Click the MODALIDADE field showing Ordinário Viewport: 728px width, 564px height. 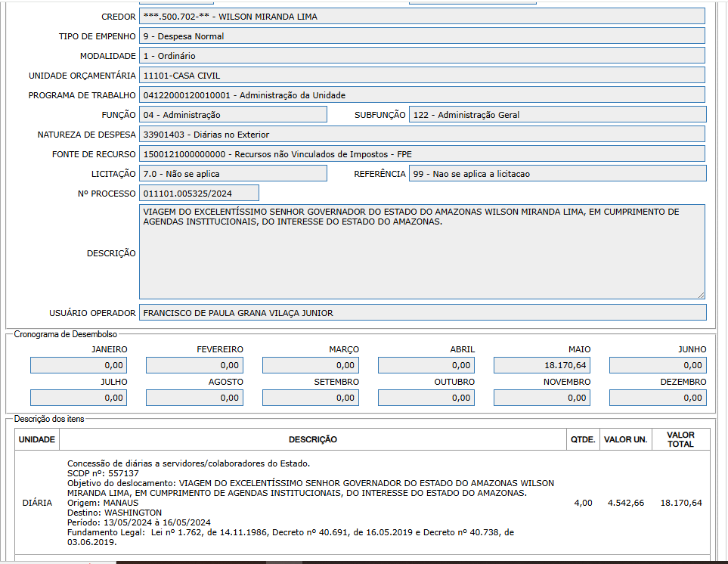[x=422, y=56]
